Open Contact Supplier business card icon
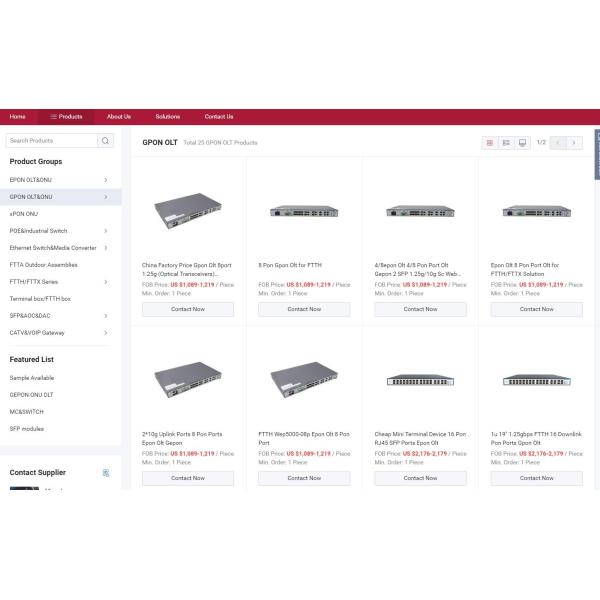 106,472
